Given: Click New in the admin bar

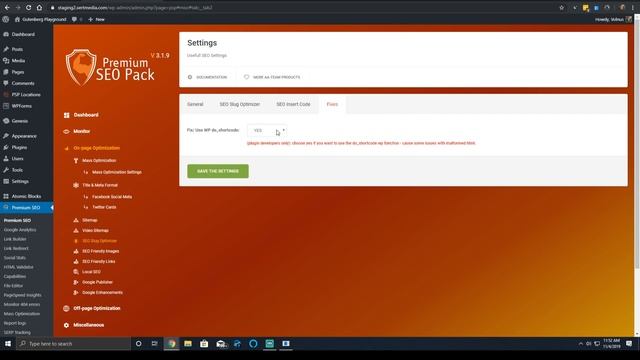Looking at the screenshot, I should [x=96, y=19].
